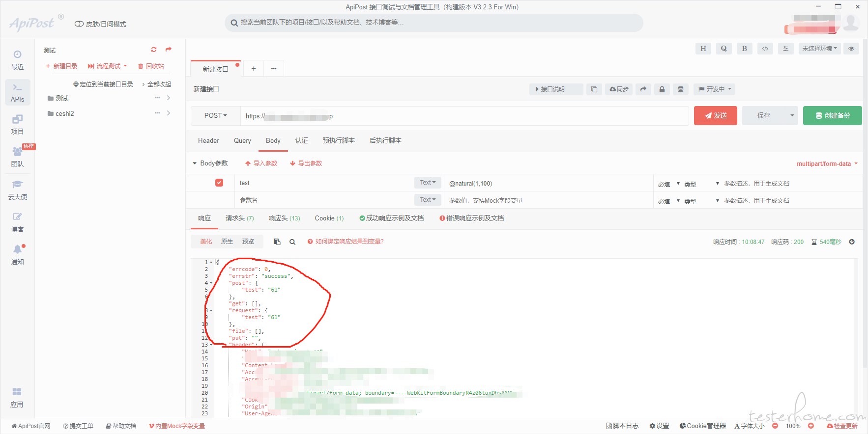Click the global search box
Screen dimensions: 868x434
point(434,23)
